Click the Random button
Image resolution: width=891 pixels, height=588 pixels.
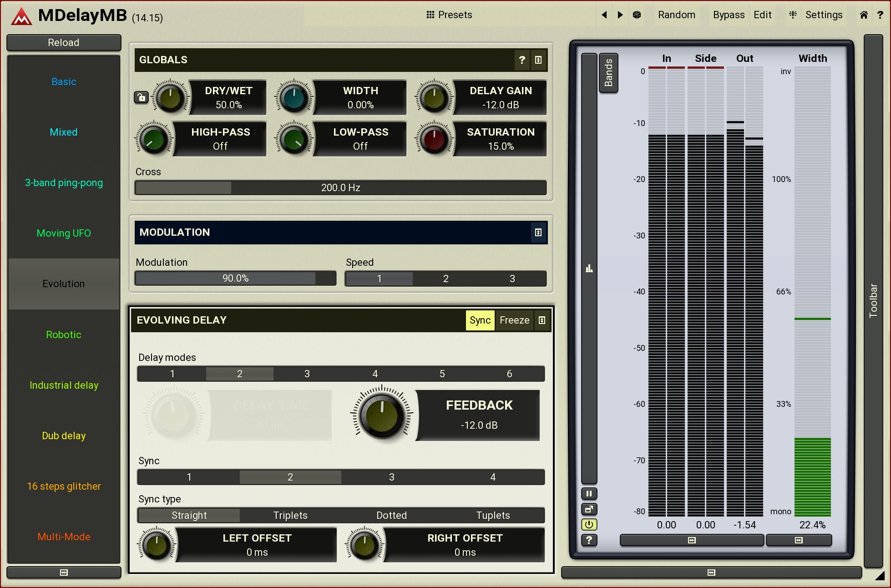coord(676,15)
